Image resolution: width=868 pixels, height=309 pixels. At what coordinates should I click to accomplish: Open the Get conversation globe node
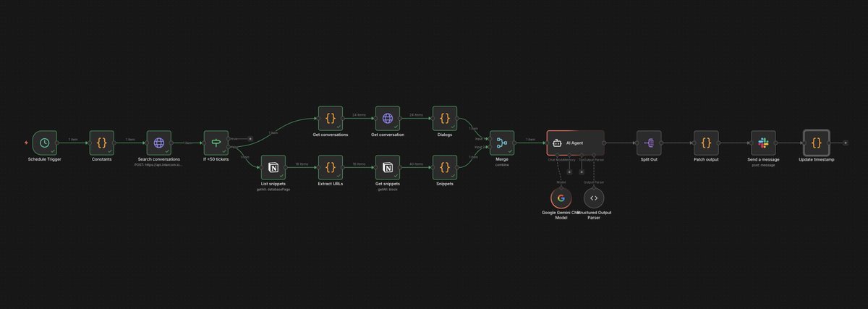pos(388,119)
